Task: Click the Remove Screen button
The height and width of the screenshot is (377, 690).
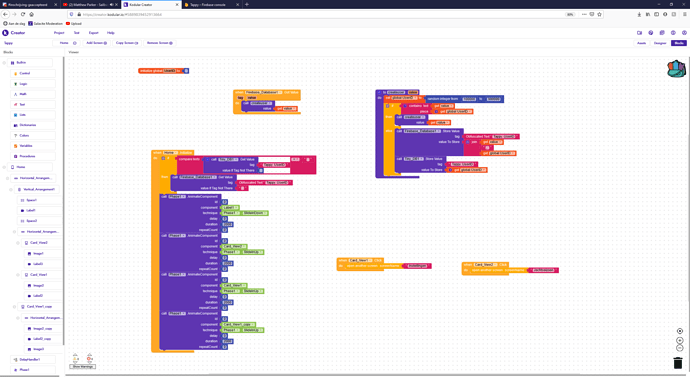Action: (159, 43)
